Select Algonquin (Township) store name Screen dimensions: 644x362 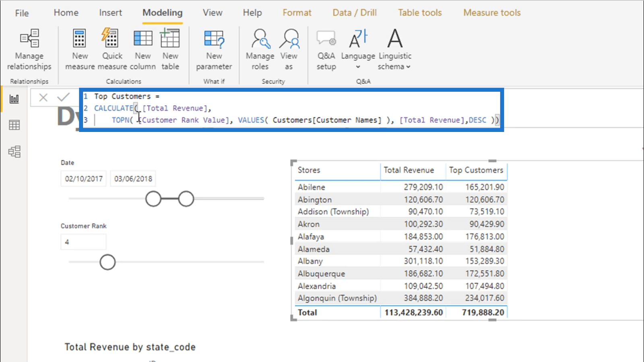coord(337,298)
